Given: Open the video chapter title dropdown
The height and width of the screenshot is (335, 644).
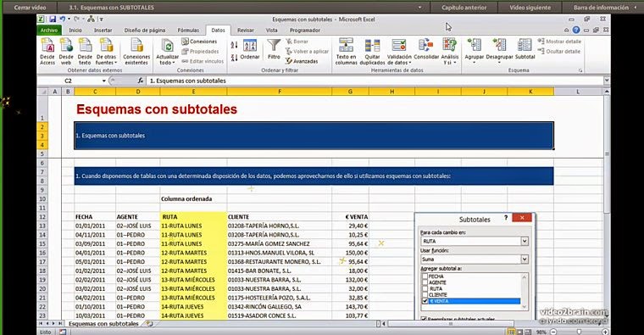Looking at the screenshot, I should point(419,8).
